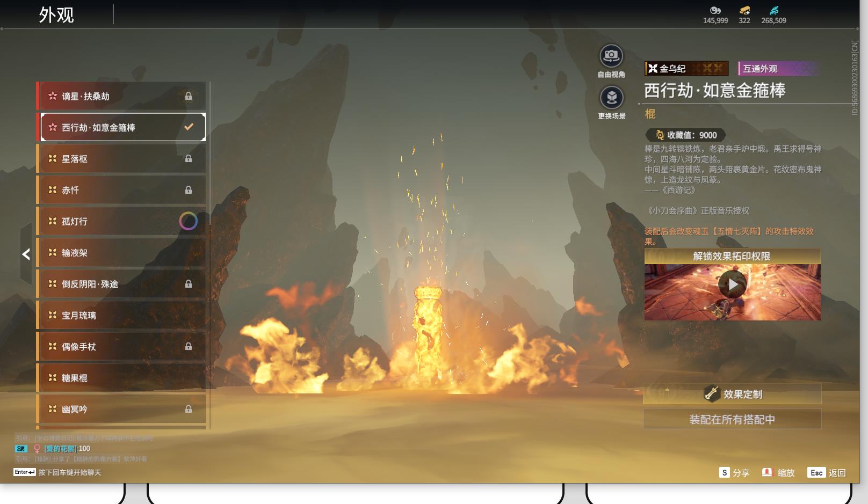Play the 解锁效果拓印权限 preview video
Viewport: 868px width, 504px height.
(733, 284)
